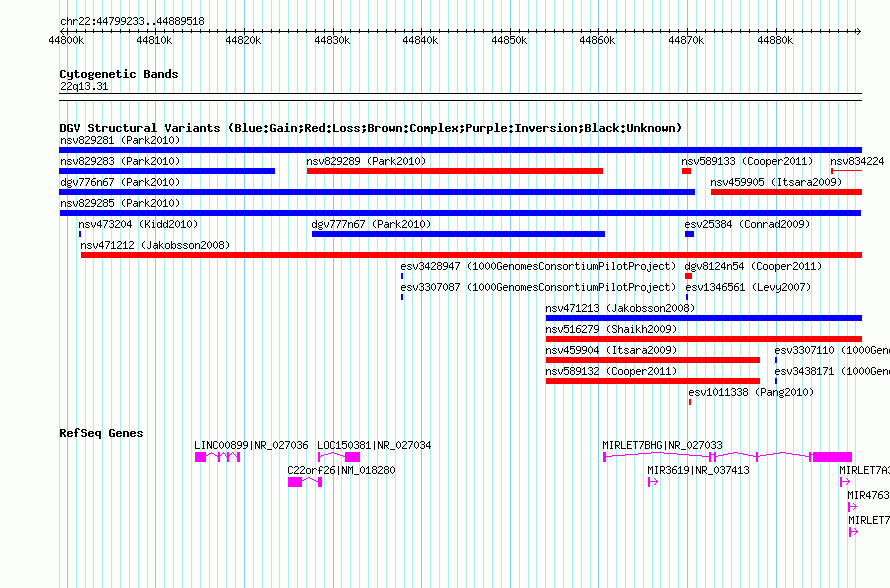Select esv3307087 1000GenomesConsortiumPilotProject variant
This screenshot has width=890, height=588.
(x=538, y=287)
